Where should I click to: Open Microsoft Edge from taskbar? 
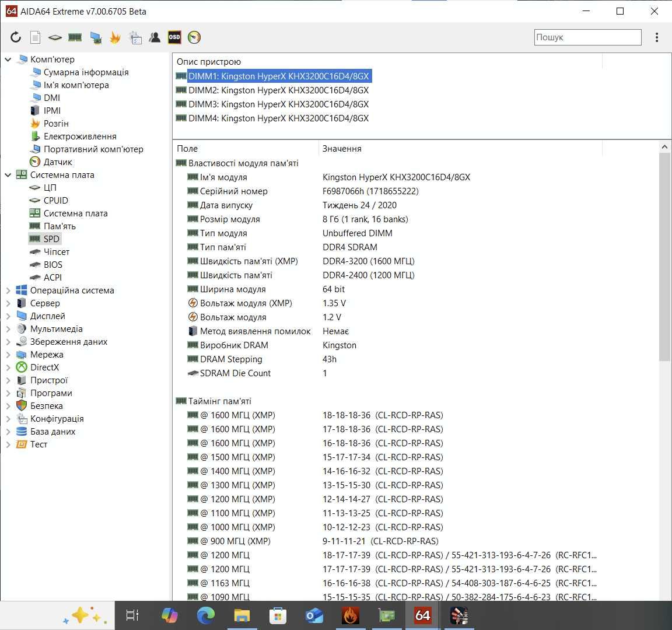(x=206, y=615)
